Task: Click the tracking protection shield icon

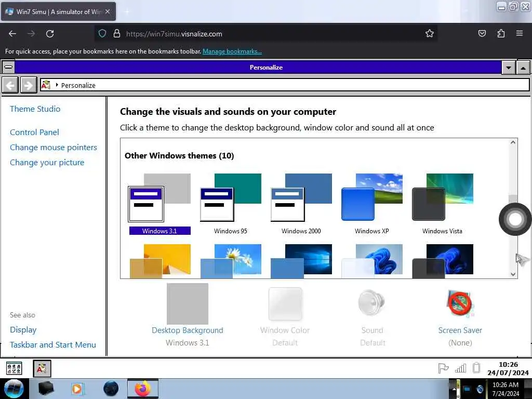Action: point(102,34)
